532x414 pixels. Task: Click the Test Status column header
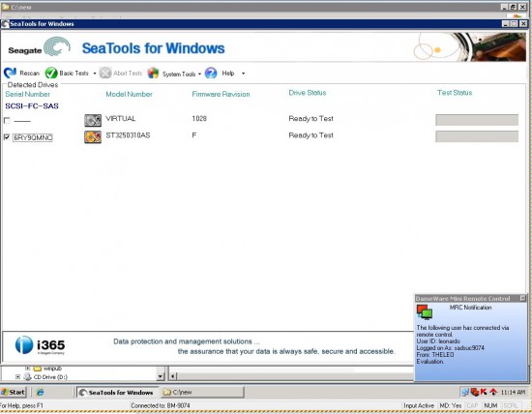tap(455, 93)
